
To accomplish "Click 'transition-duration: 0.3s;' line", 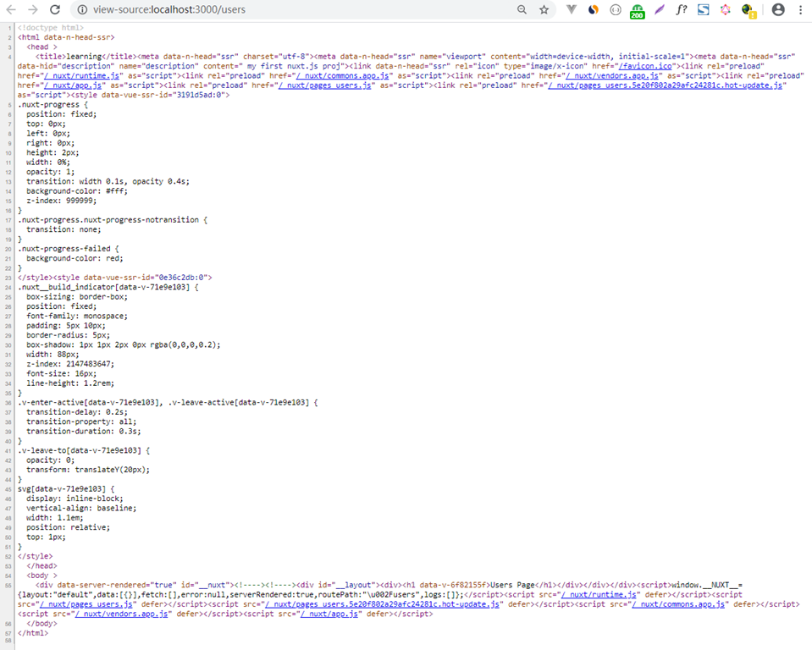I will tap(83, 432).
